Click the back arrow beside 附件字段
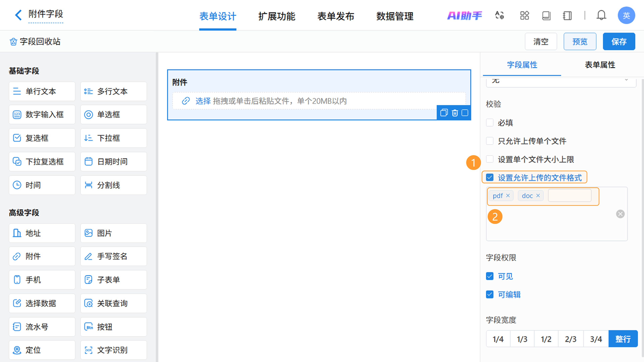Screen dimensions: 644x362 click(x=18, y=15)
